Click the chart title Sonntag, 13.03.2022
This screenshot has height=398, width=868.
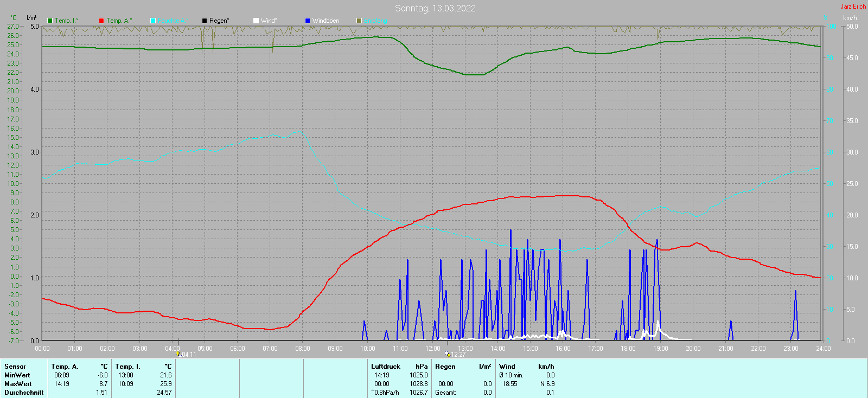click(x=435, y=8)
